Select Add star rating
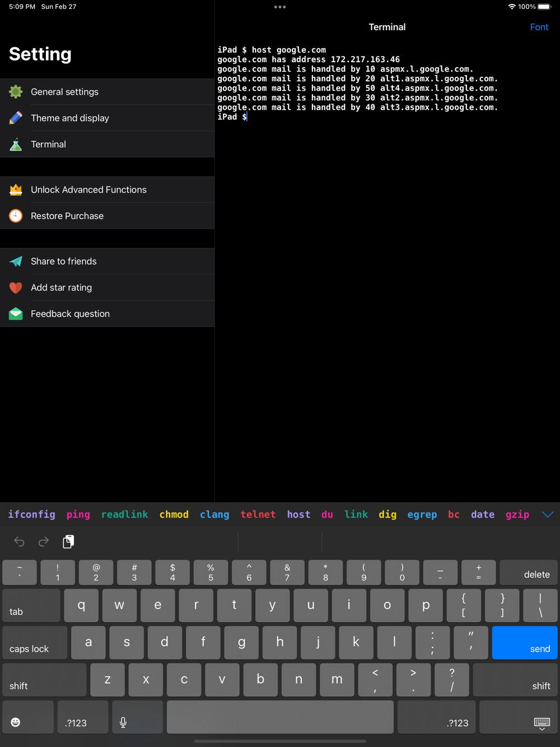Screen dimensions: 560x747 [x=107, y=288]
